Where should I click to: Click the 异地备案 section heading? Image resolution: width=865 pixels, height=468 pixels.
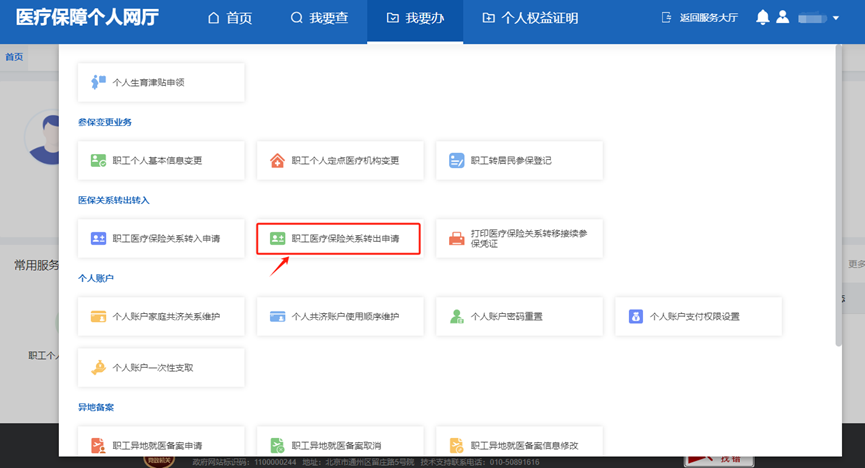click(96, 407)
